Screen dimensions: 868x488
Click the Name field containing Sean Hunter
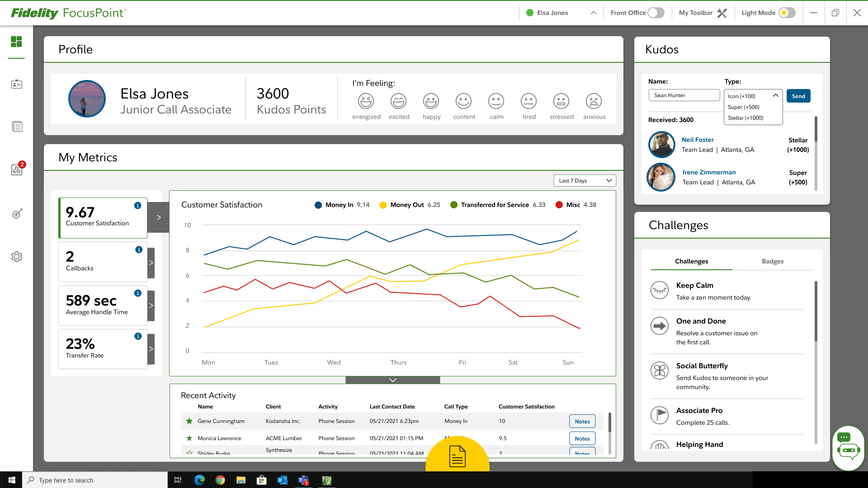684,95
